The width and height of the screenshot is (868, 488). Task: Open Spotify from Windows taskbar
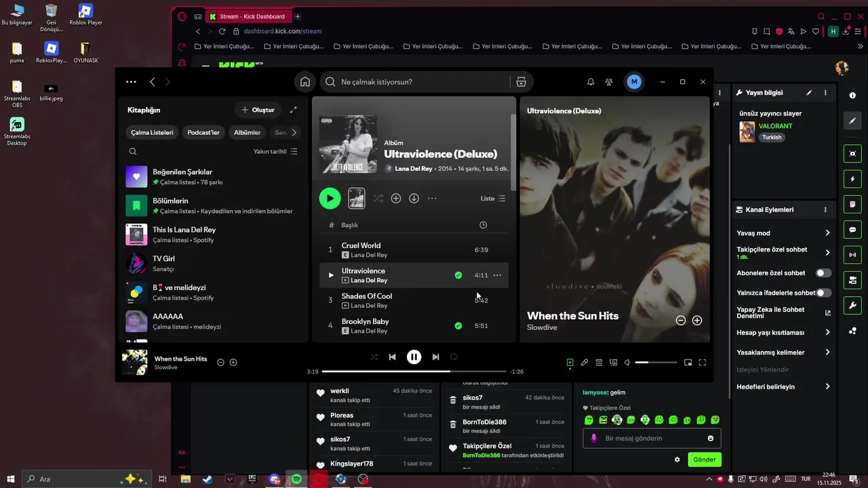(296, 479)
